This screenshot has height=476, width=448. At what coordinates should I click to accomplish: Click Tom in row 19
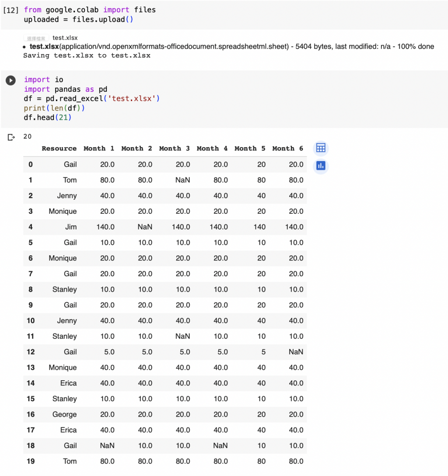pyautogui.click(x=70, y=462)
